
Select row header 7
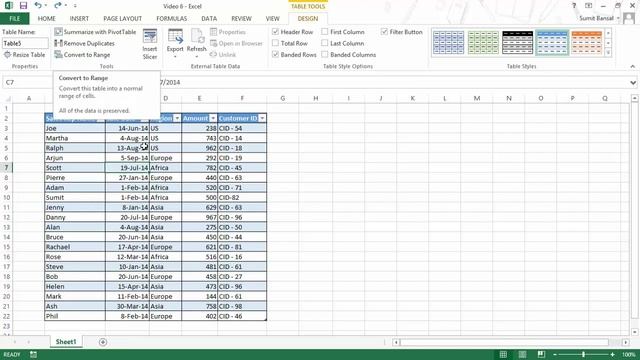(x=6, y=168)
